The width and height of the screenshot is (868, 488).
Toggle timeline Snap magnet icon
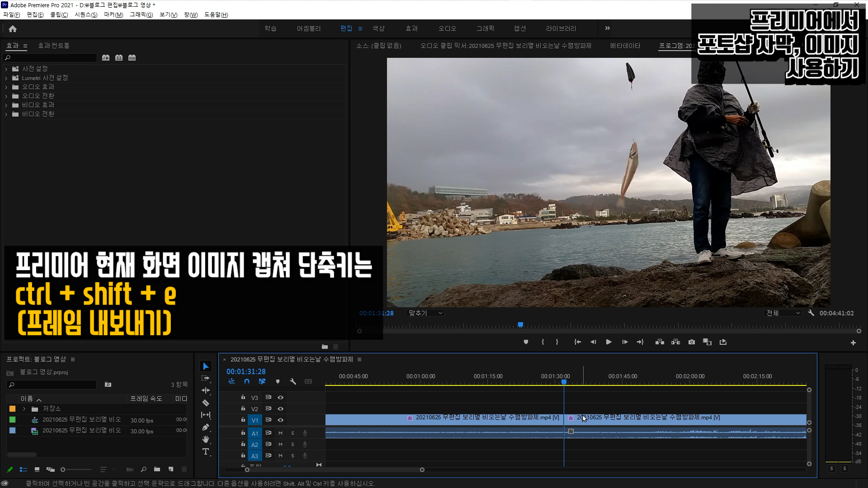247,381
